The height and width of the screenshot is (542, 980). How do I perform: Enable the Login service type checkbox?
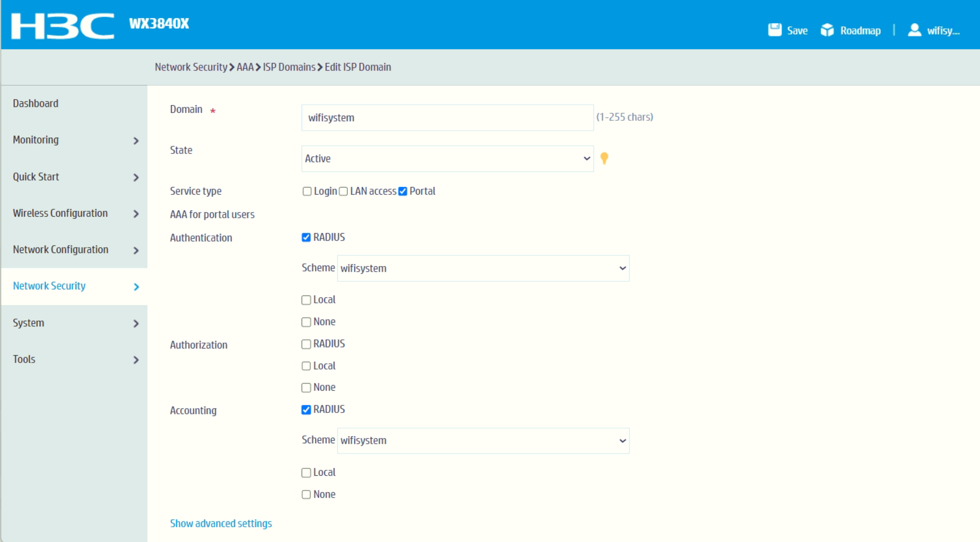(x=307, y=191)
